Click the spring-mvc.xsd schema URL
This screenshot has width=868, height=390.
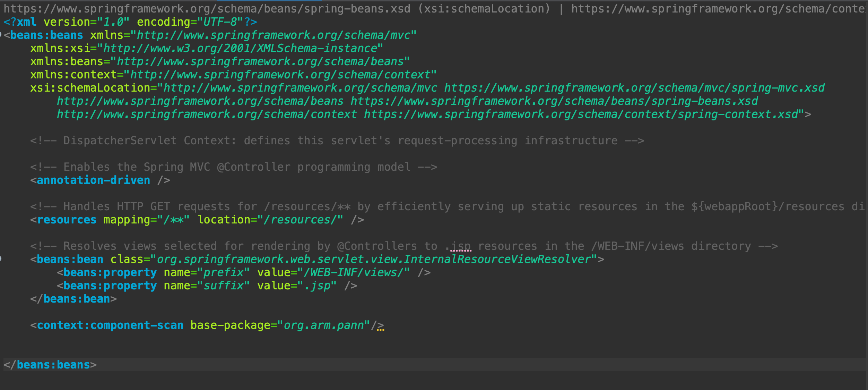pyautogui.click(x=634, y=88)
